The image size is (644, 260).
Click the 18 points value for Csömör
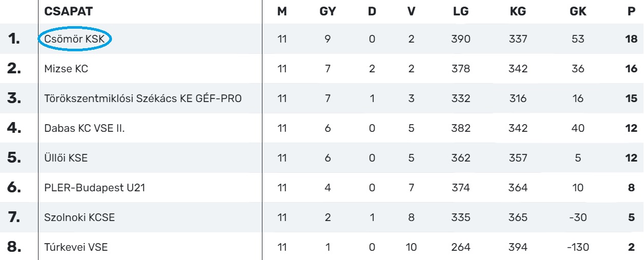tap(631, 39)
